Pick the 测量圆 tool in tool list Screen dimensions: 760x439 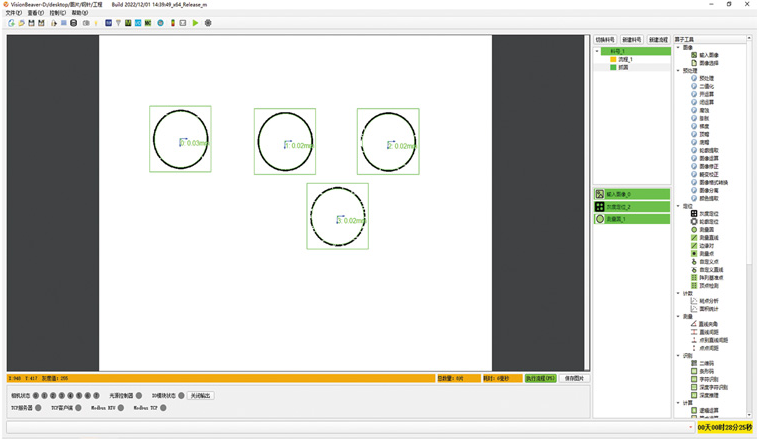706,229
